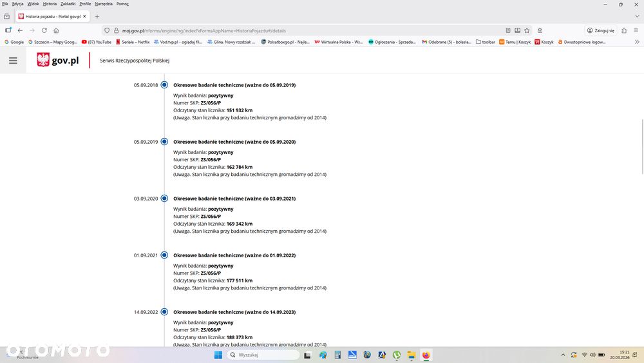Click the padlock site information icon
Viewport: 644px width, 363px height.
[x=116, y=30]
